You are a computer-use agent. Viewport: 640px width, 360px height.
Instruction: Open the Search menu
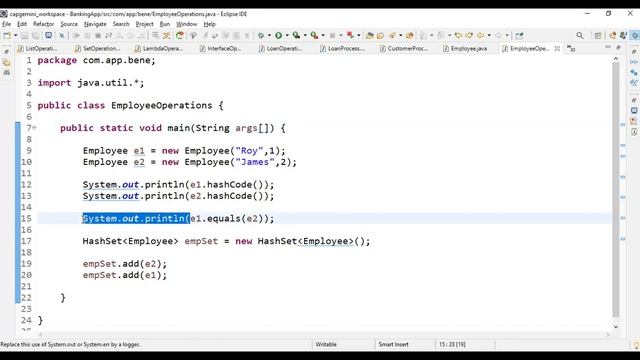click(x=121, y=24)
